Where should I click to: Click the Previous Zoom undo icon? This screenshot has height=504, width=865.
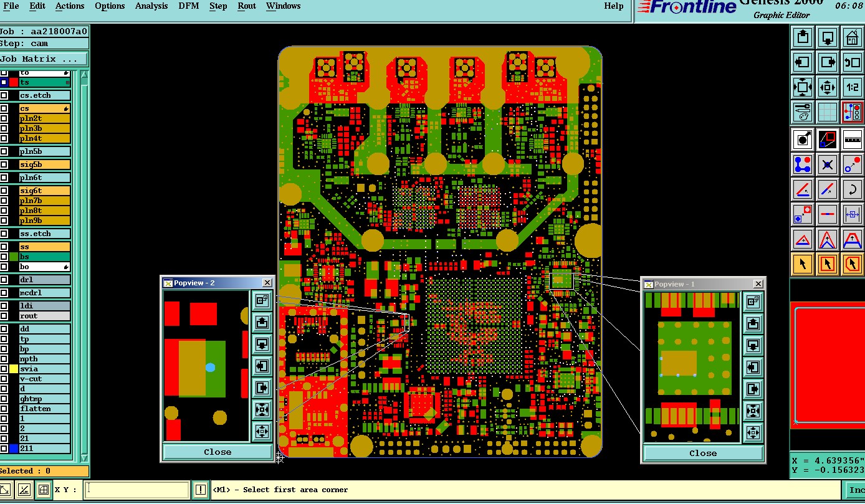(852, 62)
